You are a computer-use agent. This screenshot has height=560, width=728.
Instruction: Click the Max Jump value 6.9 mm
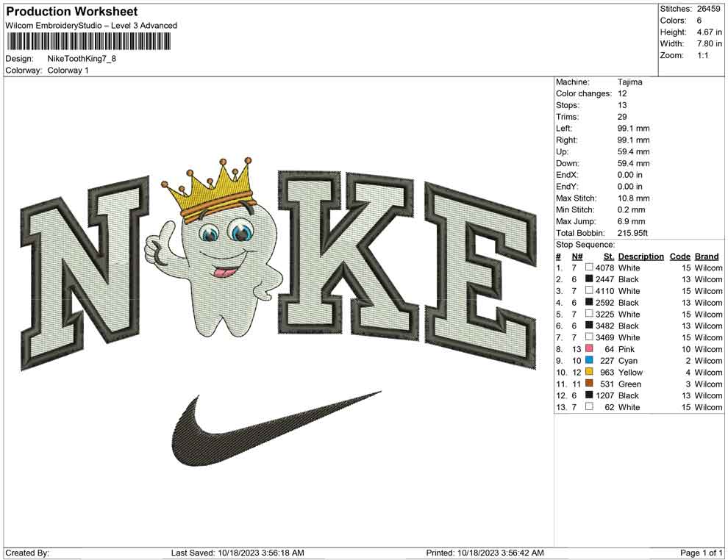631,221
